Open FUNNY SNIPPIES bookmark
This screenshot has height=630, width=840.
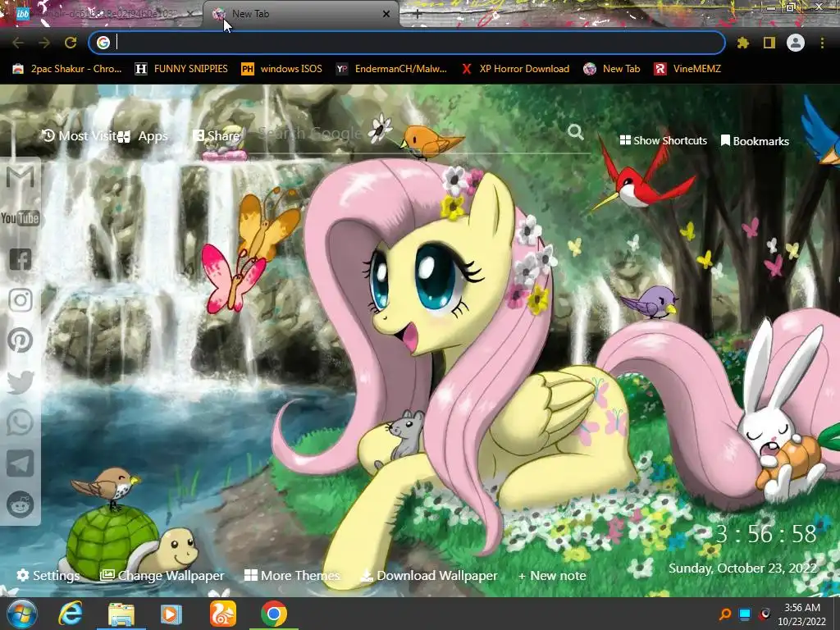pyautogui.click(x=181, y=69)
